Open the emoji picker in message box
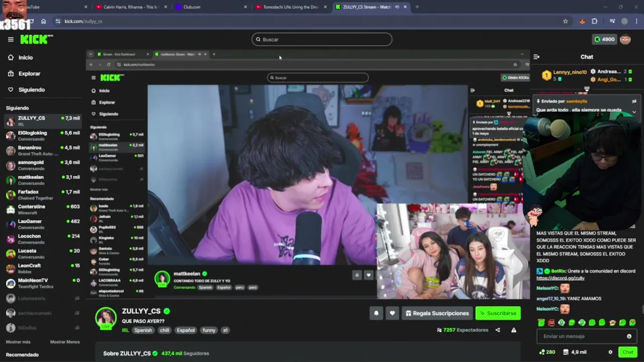Viewport: 644px width, 362px height. [x=629, y=336]
